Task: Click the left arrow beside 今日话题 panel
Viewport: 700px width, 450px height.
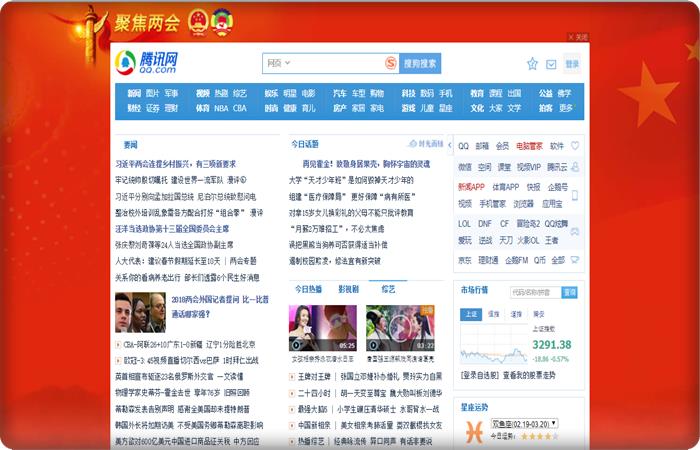Action: [450, 145]
